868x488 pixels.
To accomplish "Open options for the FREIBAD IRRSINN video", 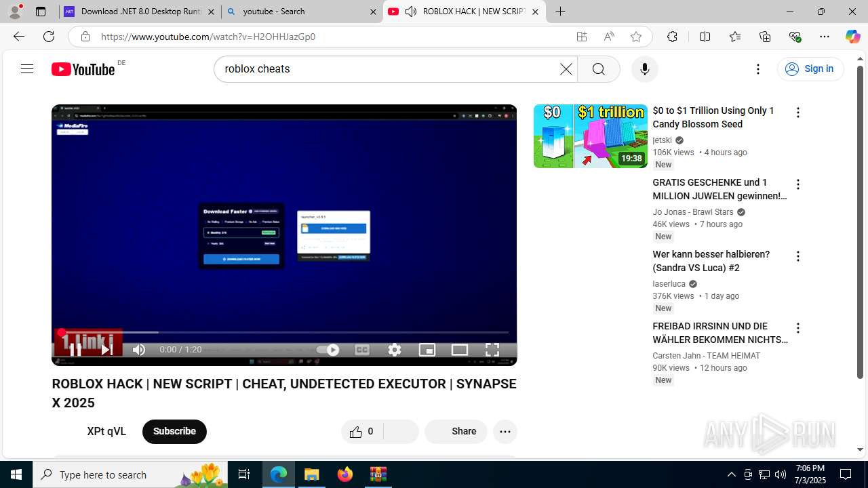I will [798, 328].
